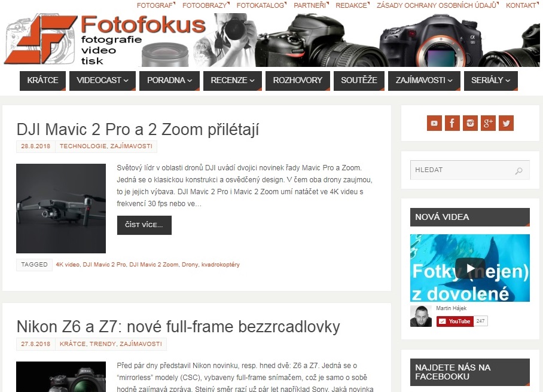Open the Google Plus social icon

point(489,123)
